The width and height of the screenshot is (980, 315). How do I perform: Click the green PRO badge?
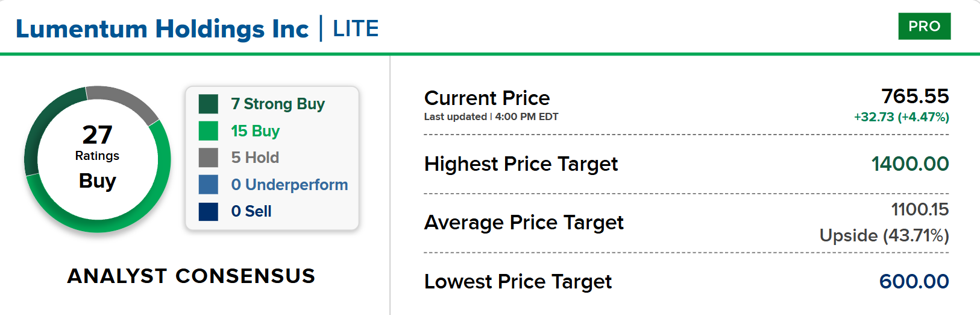pyautogui.click(x=924, y=26)
